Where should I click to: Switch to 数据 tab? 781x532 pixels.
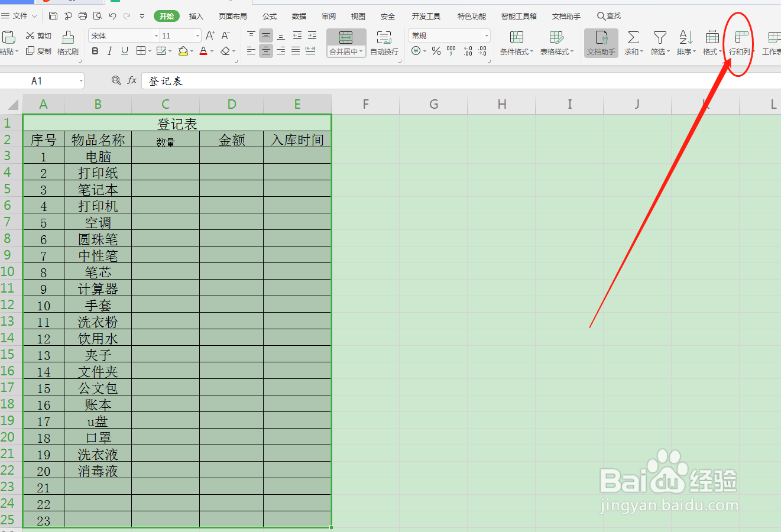click(299, 16)
